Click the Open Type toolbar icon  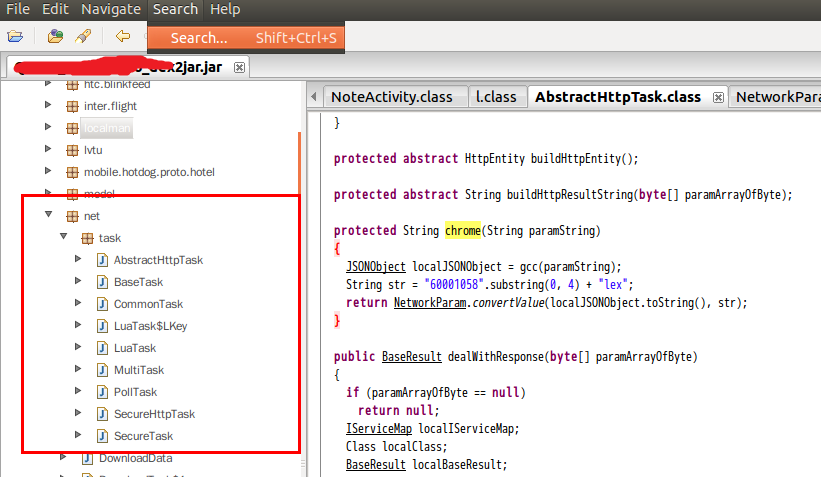pyautogui.click(x=56, y=37)
